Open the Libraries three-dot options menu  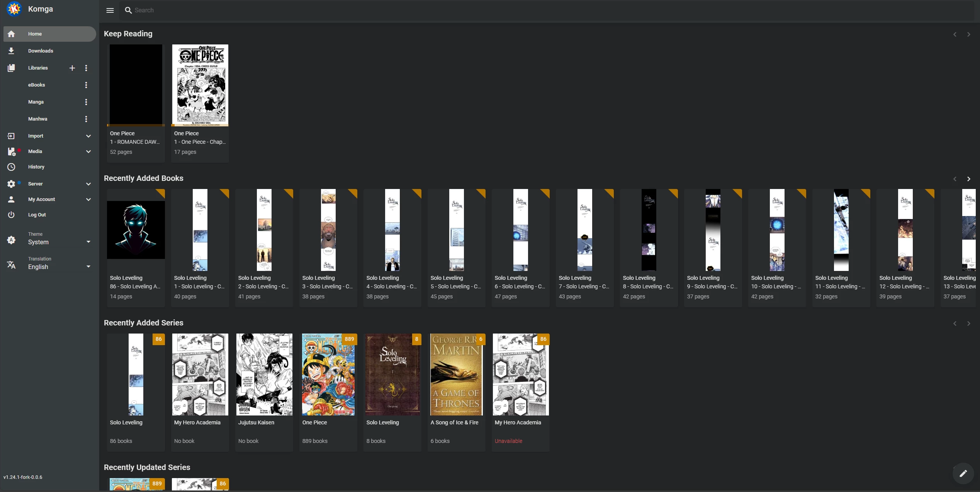pyautogui.click(x=86, y=68)
